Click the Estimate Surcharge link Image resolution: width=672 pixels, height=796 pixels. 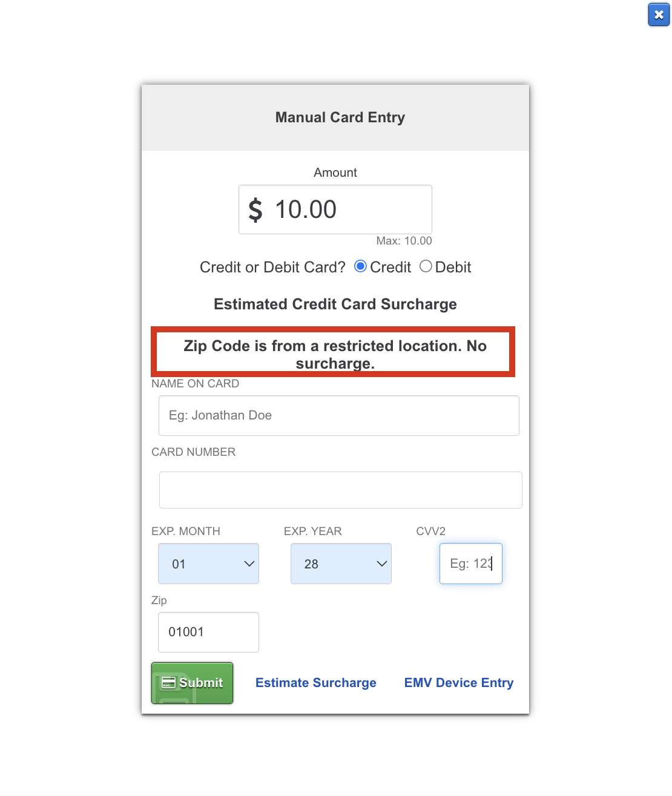[x=315, y=683]
